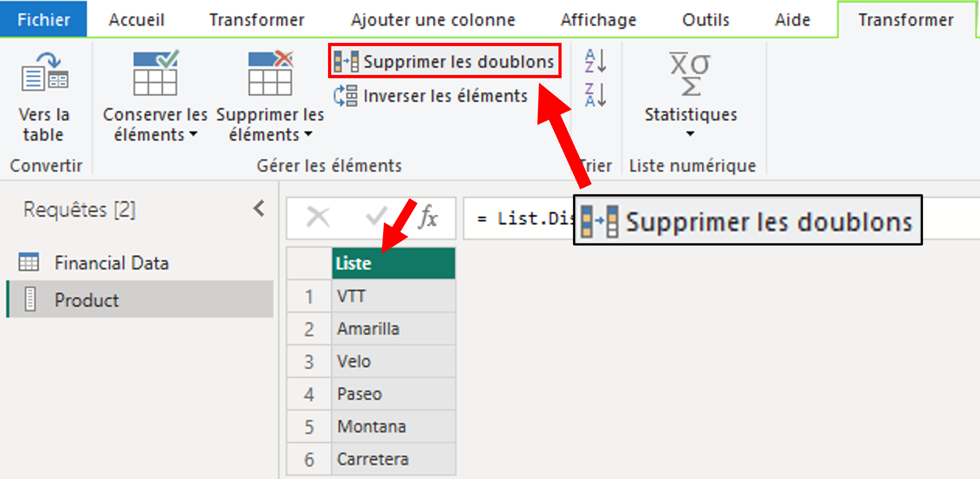Select the Product query

[x=87, y=300]
